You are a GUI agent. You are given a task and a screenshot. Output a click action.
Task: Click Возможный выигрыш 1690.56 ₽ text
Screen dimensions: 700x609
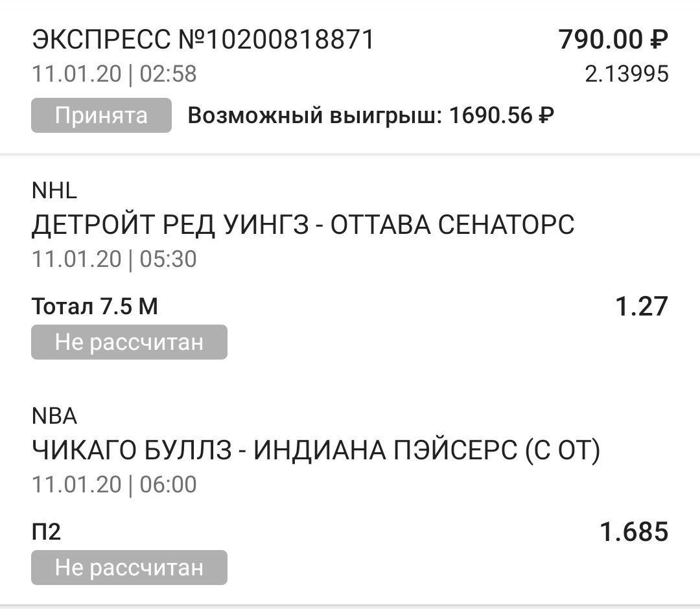click(371, 116)
